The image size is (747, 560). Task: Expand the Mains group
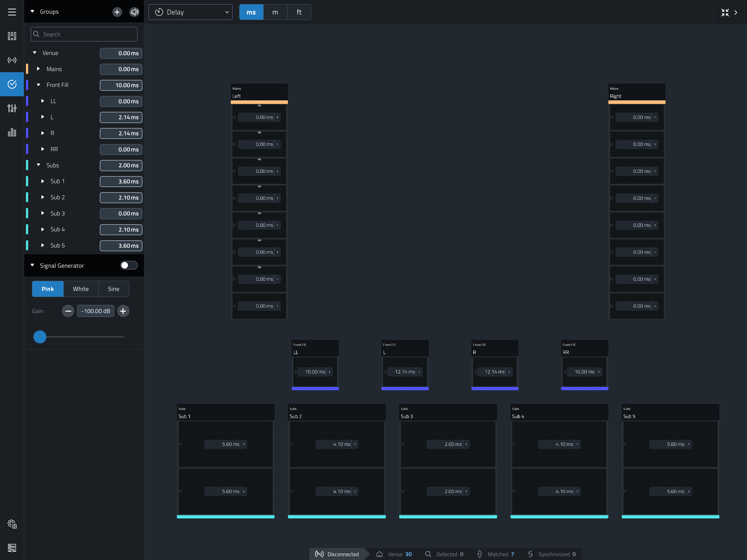coord(39,69)
